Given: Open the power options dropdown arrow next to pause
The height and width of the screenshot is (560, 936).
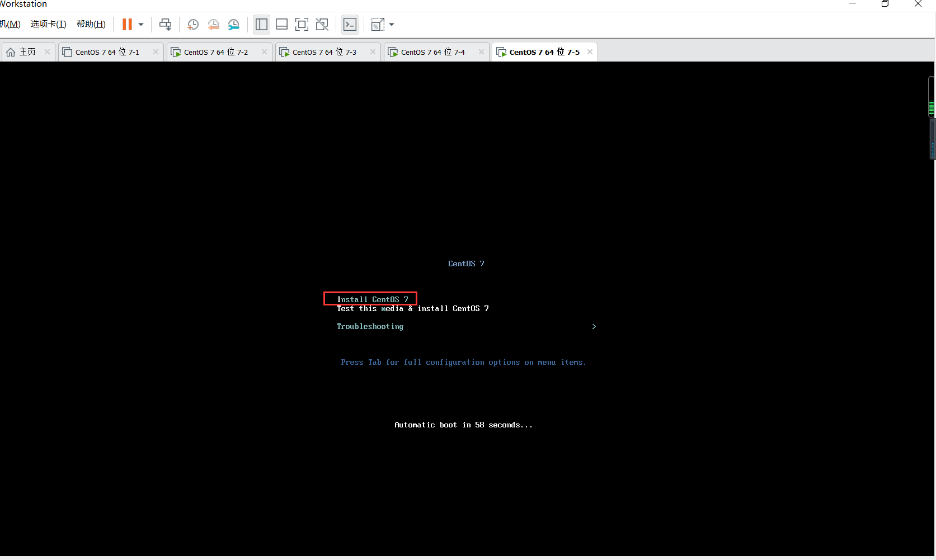Looking at the screenshot, I should [141, 25].
